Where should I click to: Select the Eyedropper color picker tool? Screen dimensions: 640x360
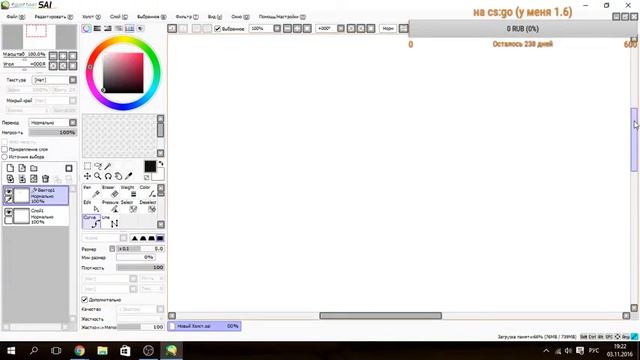click(129, 176)
